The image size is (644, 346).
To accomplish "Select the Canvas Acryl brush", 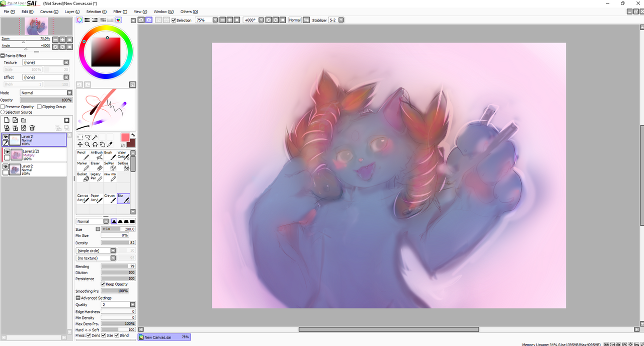I will pos(83,199).
